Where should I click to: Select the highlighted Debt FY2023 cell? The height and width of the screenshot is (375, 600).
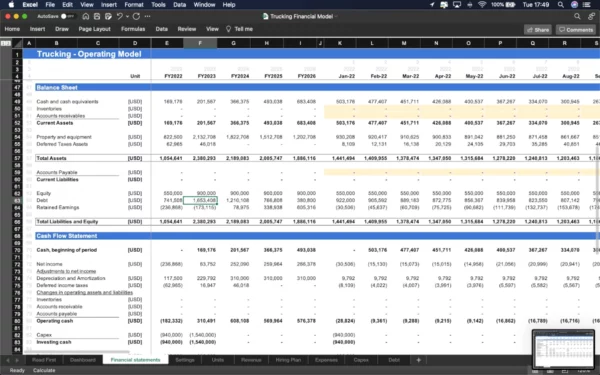(x=200, y=200)
